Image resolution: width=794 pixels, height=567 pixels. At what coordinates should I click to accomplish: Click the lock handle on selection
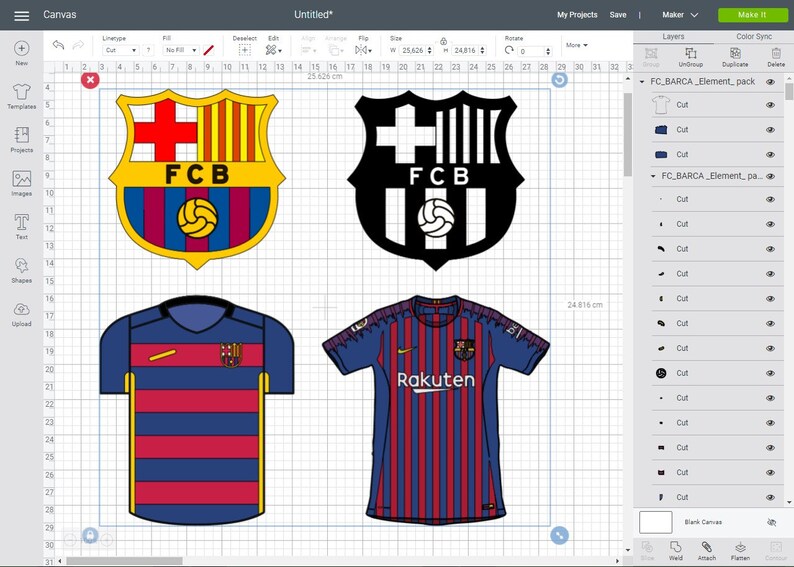90,535
